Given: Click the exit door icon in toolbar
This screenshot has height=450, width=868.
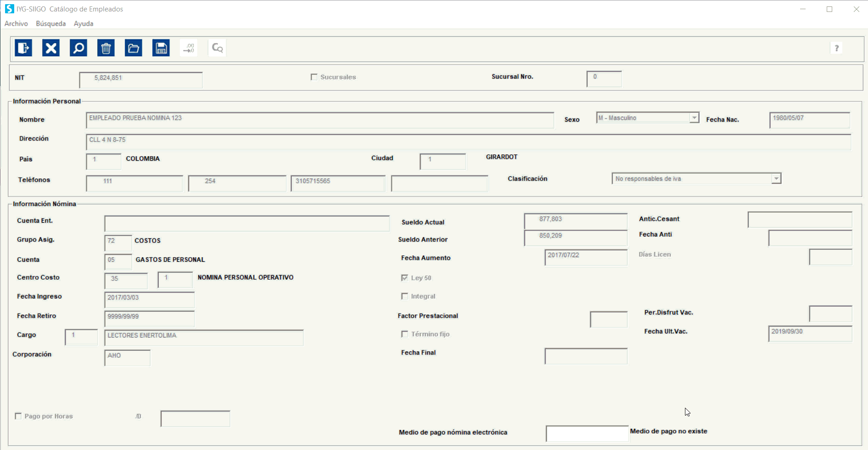Looking at the screenshot, I should click(23, 48).
